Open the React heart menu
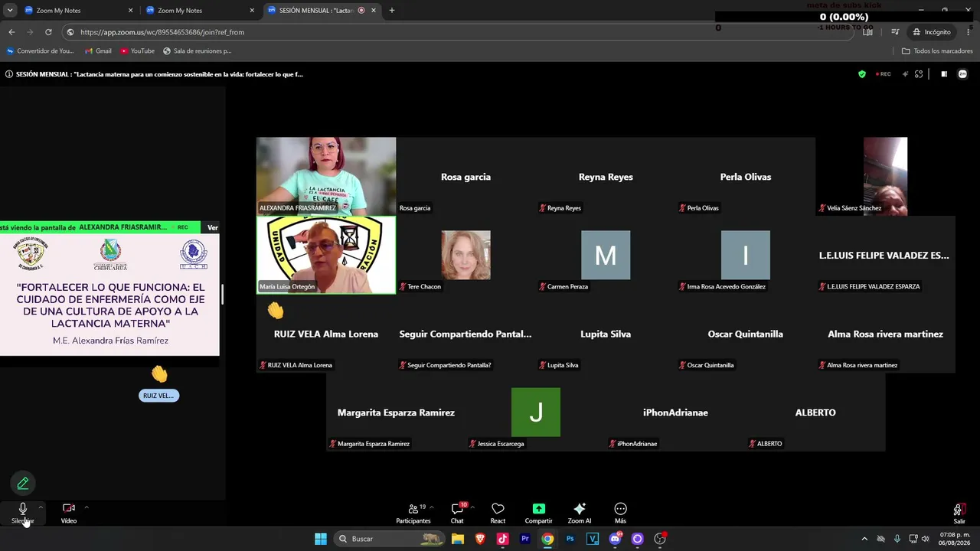980x551 pixels. click(498, 513)
